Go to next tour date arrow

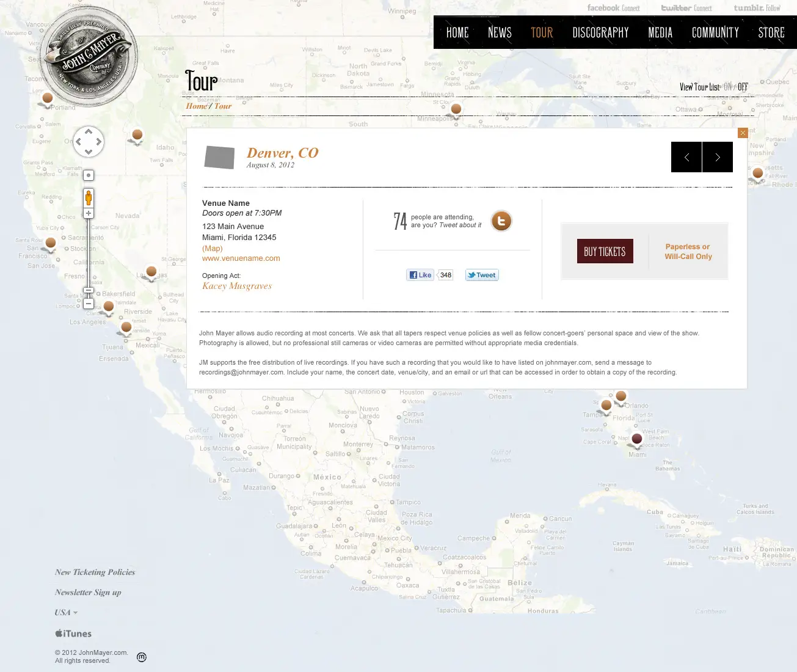718,157
